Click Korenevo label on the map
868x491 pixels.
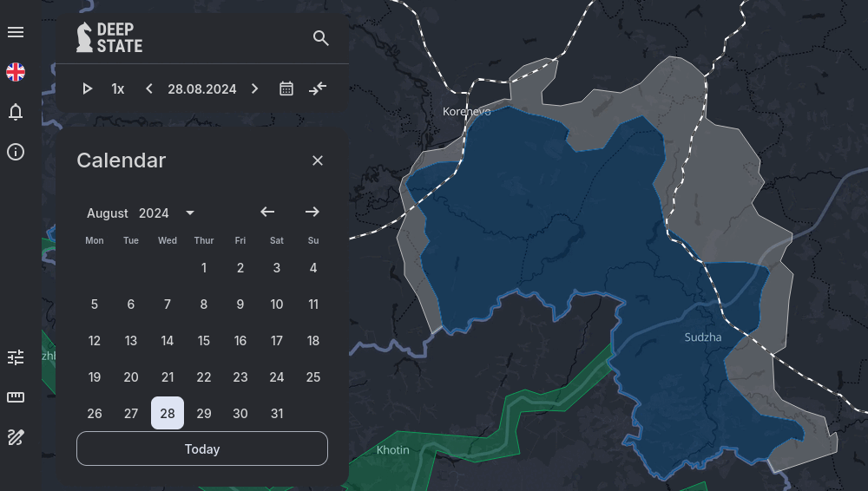point(467,111)
